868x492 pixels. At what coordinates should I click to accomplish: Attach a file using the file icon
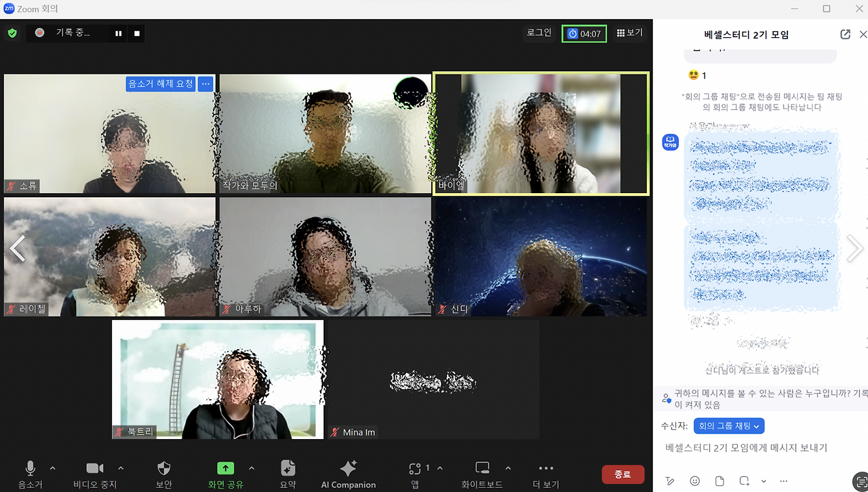[719, 480]
